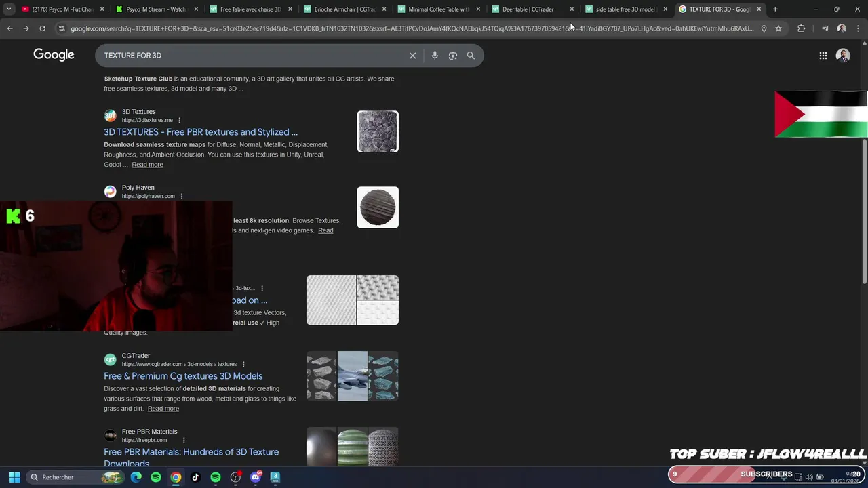
Task: Launch Microsoft Edge from the taskbar
Action: click(x=136, y=477)
